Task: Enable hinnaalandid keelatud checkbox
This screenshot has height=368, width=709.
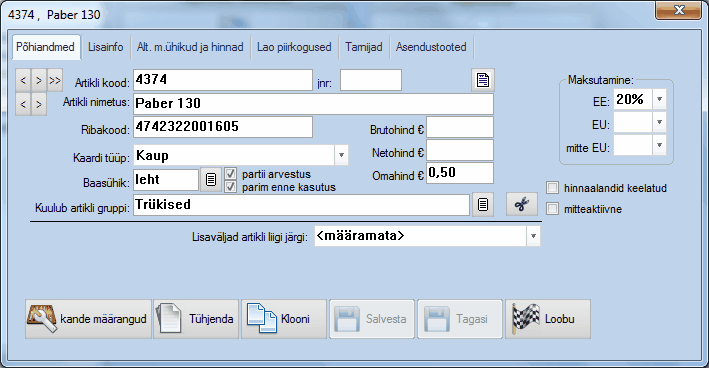Action: click(x=552, y=188)
